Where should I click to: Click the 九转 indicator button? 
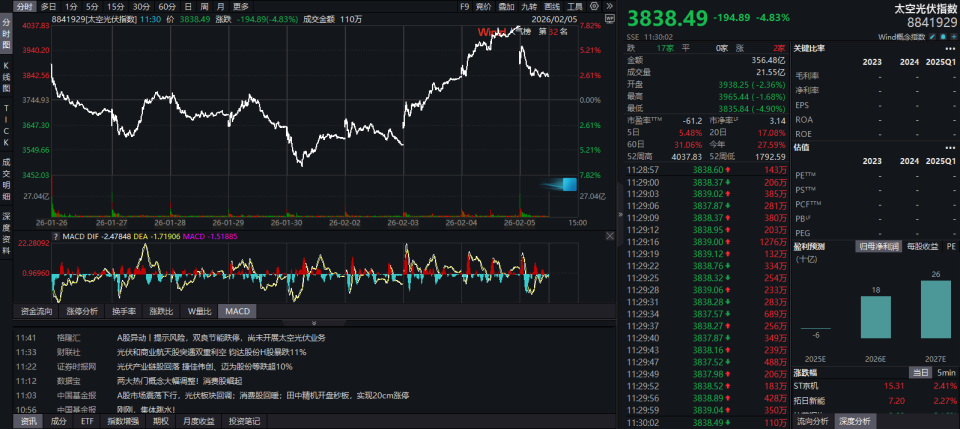click(x=529, y=6)
